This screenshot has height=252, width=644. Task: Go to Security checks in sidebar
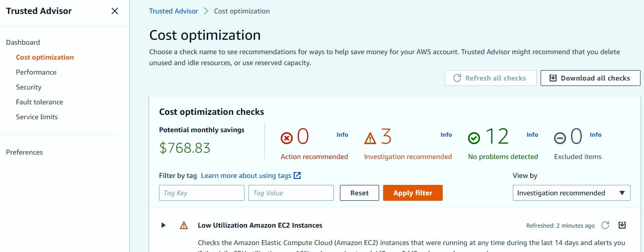[x=29, y=87]
